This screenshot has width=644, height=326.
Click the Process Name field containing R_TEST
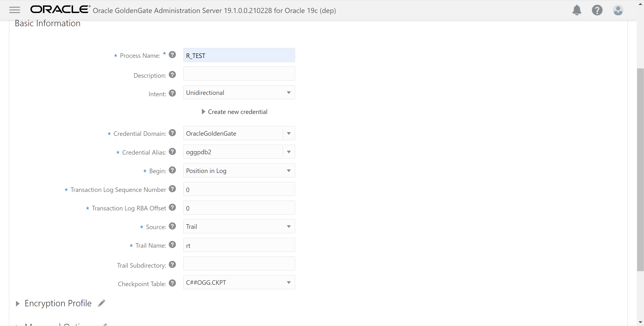pyautogui.click(x=239, y=55)
